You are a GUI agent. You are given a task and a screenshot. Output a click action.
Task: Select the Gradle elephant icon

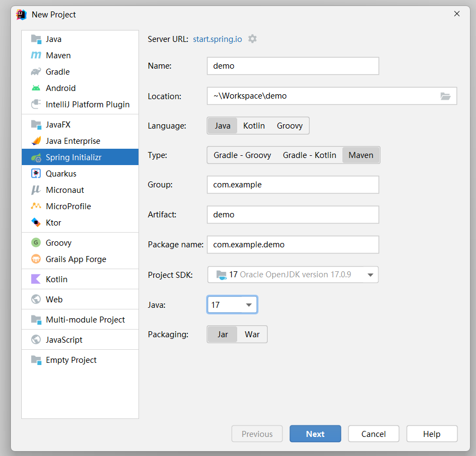pyautogui.click(x=36, y=72)
